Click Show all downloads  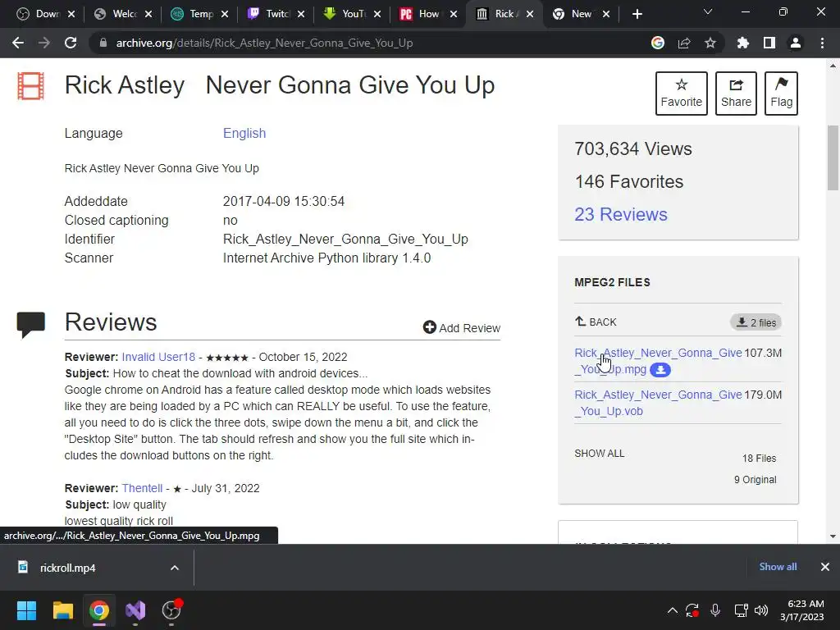point(778,567)
